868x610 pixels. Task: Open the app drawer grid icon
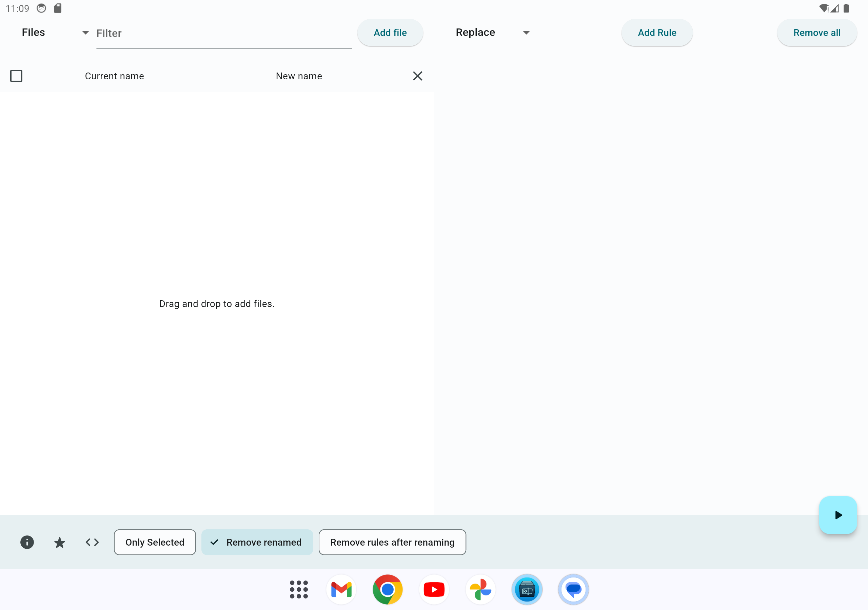[x=299, y=589]
